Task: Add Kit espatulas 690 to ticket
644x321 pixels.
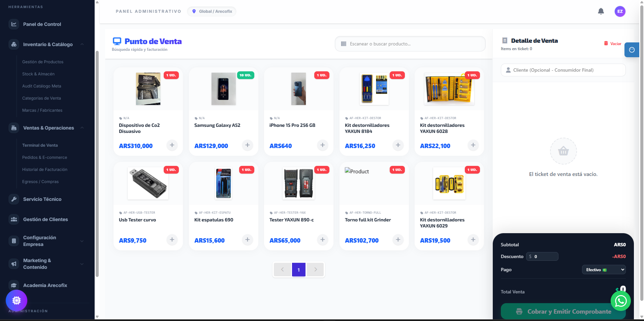Action: [x=248, y=240]
